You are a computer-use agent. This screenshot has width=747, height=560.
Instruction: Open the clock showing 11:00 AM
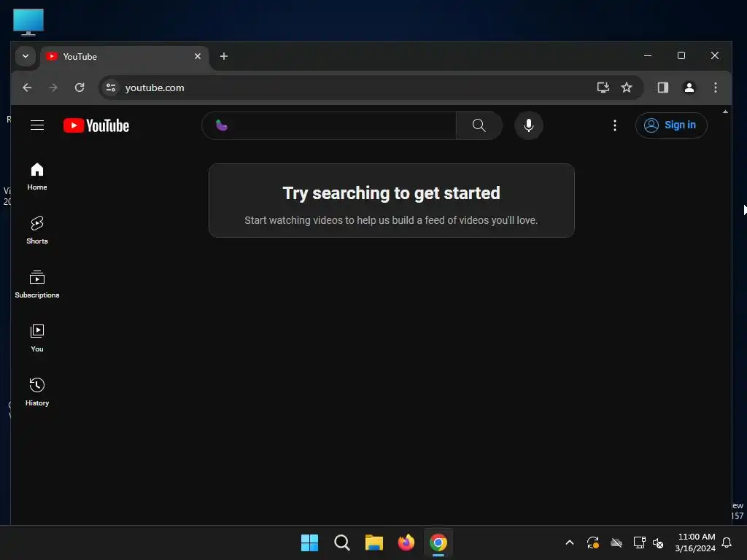point(695,542)
